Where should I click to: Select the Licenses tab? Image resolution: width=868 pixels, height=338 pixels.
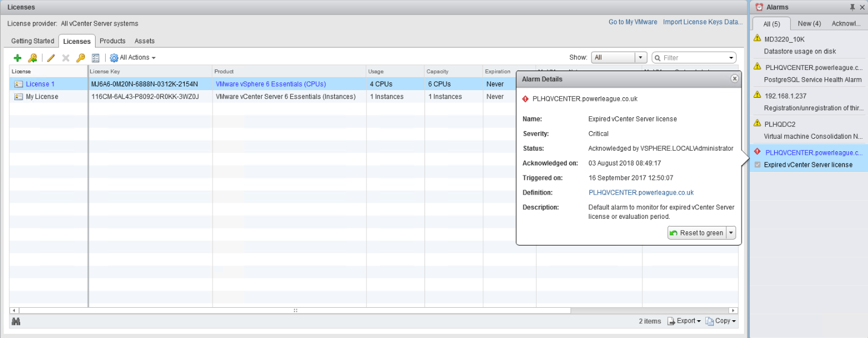pos(77,41)
